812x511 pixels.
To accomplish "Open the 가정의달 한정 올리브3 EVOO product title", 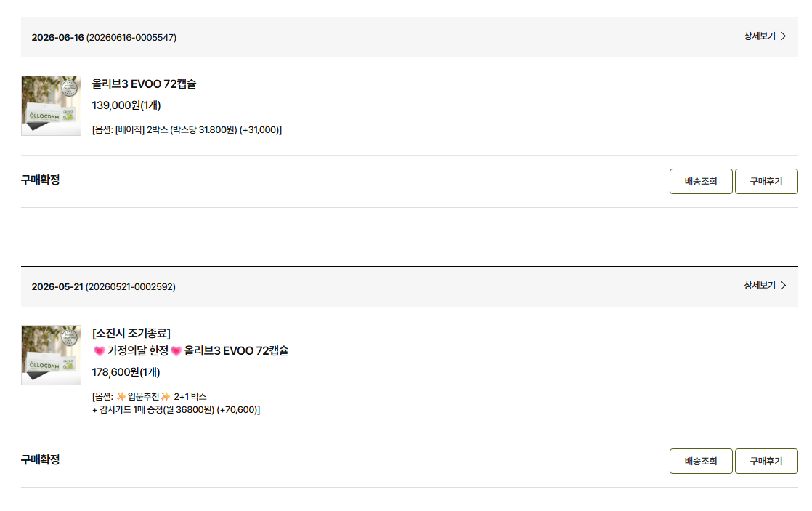I will click(x=190, y=351).
